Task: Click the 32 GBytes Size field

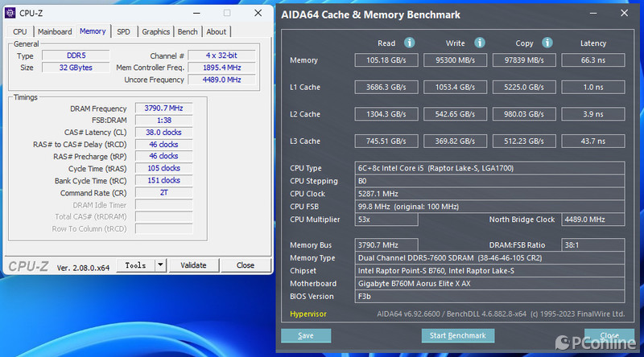Action: [x=76, y=68]
